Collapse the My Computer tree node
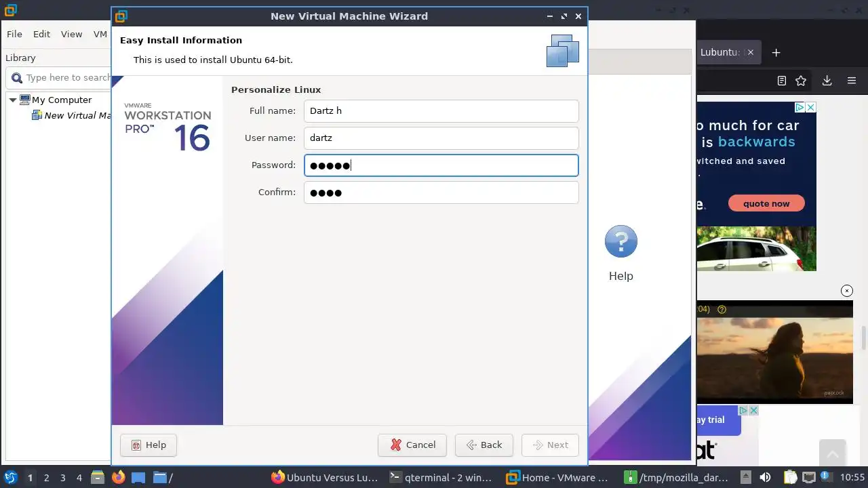Viewport: 868px width, 488px height. [x=12, y=100]
